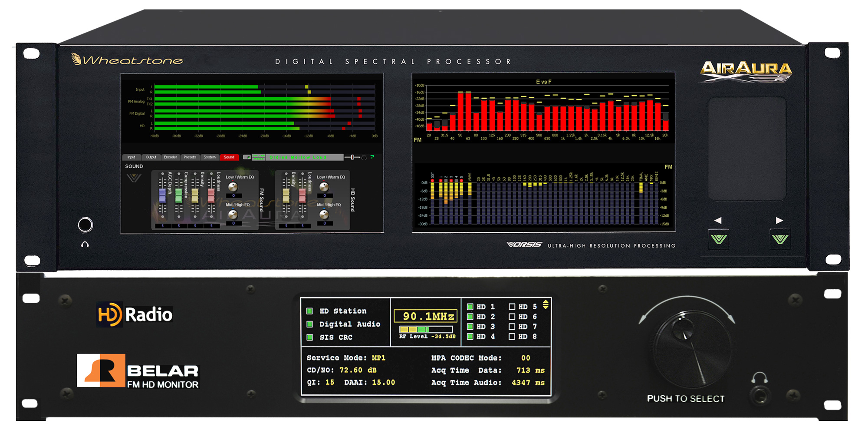Click the MPA CODEC Mode value 00
The width and height of the screenshot is (868, 430).
coord(526,358)
